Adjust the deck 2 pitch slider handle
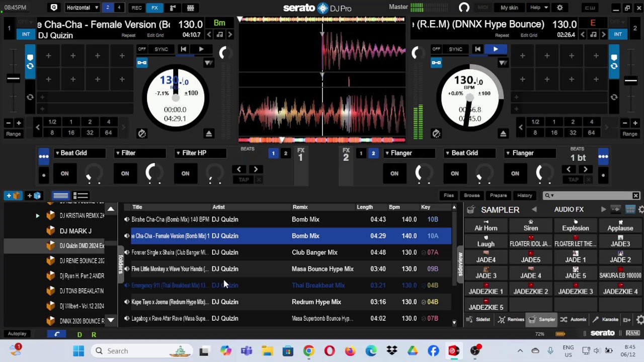This screenshot has height=362, width=644. pyautogui.click(x=630, y=80)
